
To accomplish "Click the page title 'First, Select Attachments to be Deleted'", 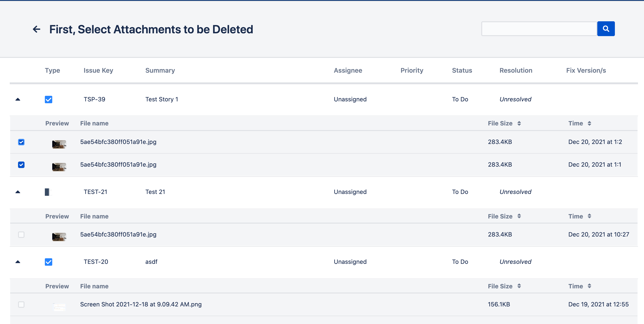I will click(x=151, y=29).
